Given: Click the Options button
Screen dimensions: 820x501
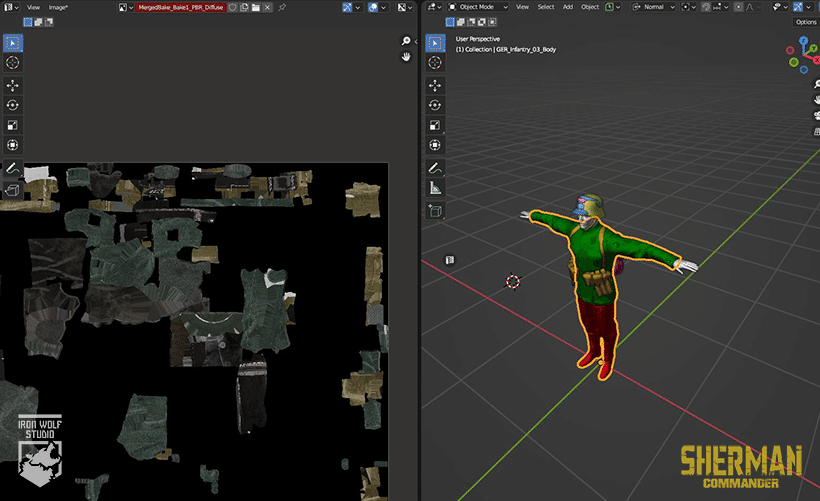Looking at the screenshot, I should (806, 22).
